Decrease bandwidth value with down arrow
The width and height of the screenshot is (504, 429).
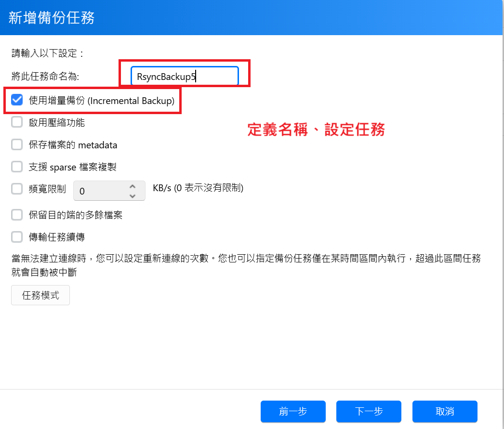pos(133,195)
